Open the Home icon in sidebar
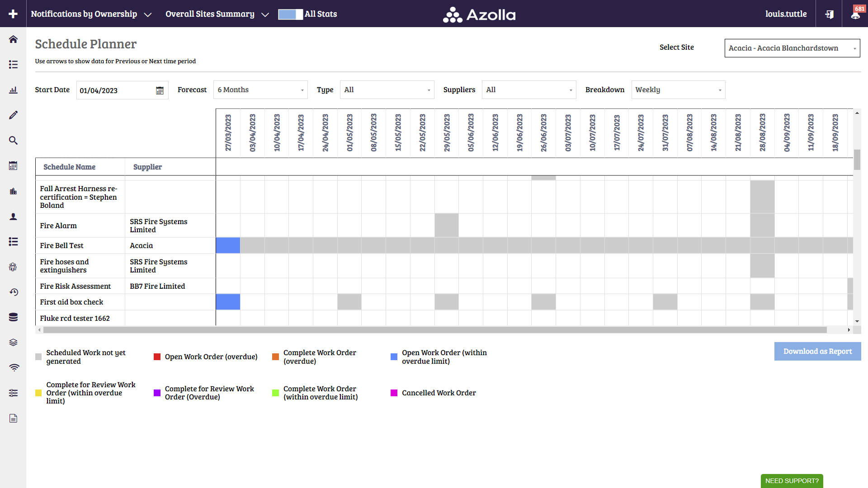The image size is (868, 488). [x=13, y=39]
